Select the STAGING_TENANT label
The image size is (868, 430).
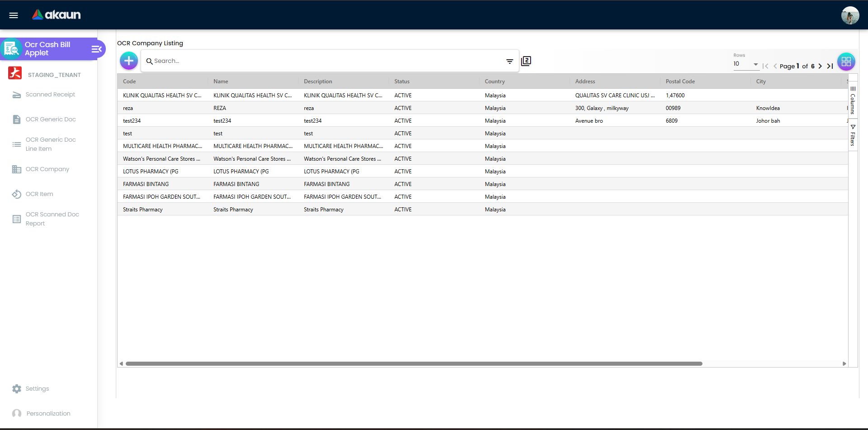pos(54,75)
